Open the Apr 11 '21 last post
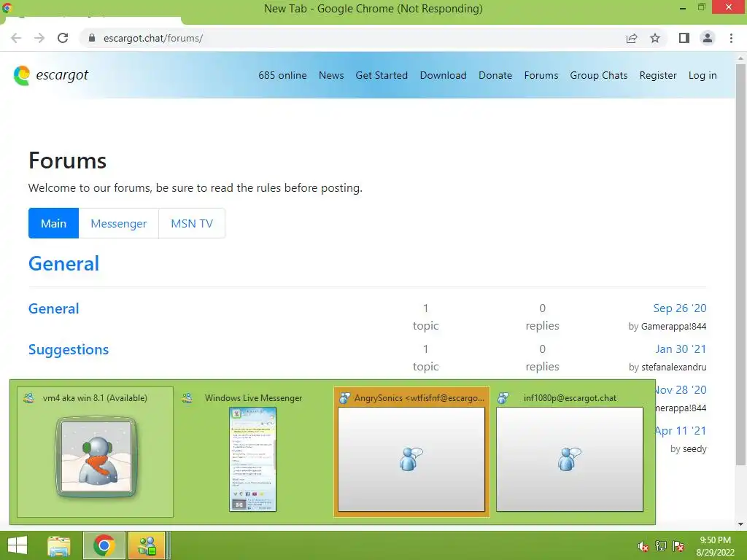Viewport: 747px width, 560px height. pos(681,431)
